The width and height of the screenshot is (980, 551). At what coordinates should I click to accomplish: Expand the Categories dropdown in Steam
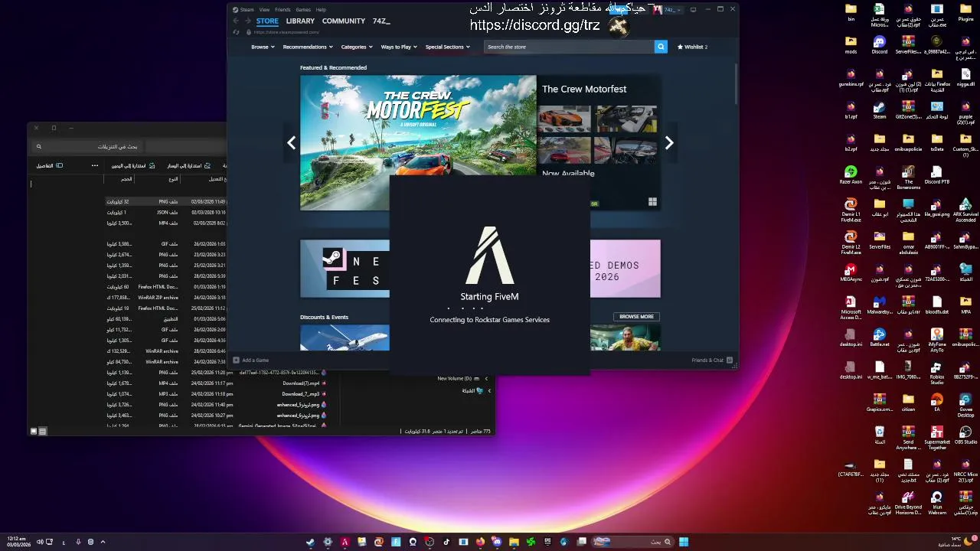pos(357,47)
